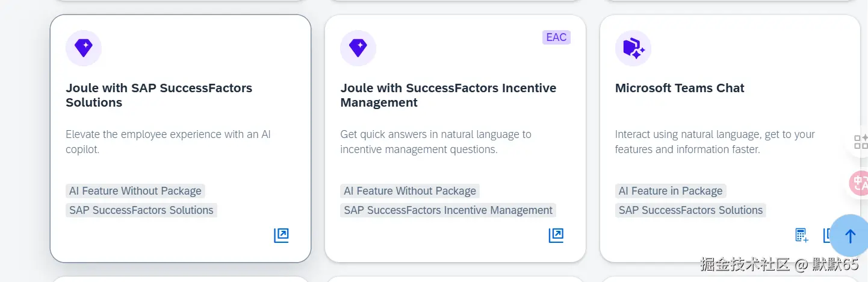Select the "Microsoft Teams Chat" card title
Viewport: 868px width, 282px height.
tap(680, 88)
